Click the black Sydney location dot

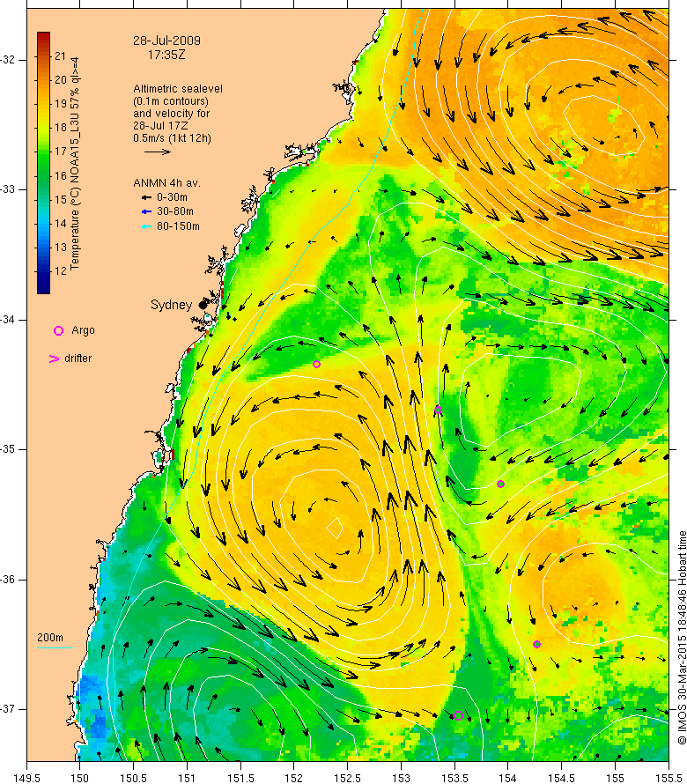coord(203,305)
